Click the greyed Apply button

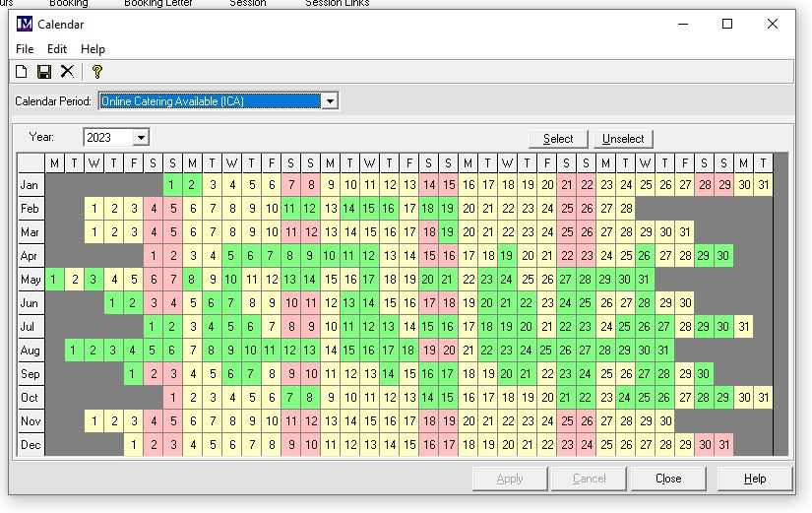[x=510, y=479]
